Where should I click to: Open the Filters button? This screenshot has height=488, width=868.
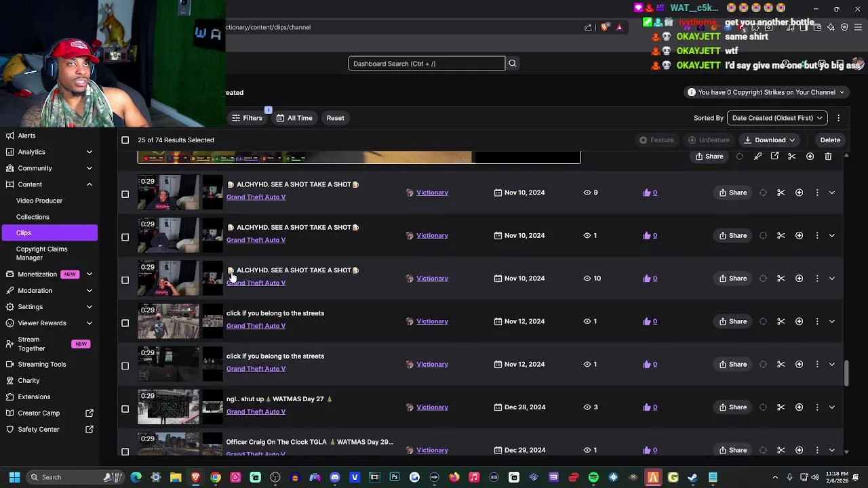pos(247,118)
